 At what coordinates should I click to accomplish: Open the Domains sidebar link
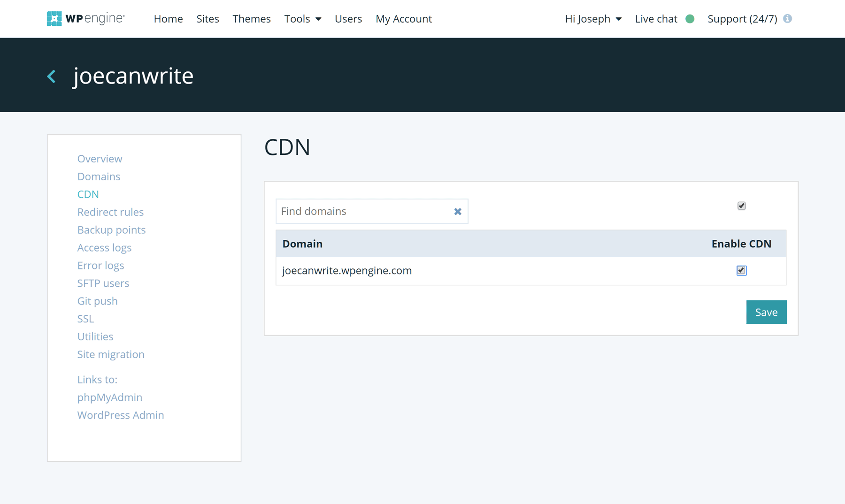point(99,176)
